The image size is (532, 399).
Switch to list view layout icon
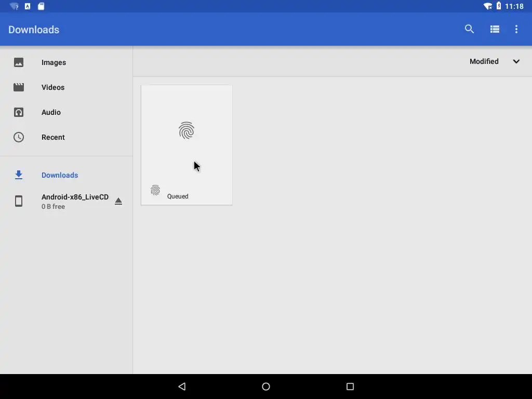tap(495, 29)
